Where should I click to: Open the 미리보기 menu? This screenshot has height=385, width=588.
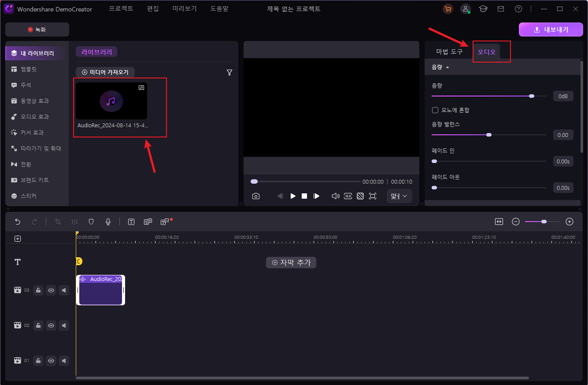185,9
